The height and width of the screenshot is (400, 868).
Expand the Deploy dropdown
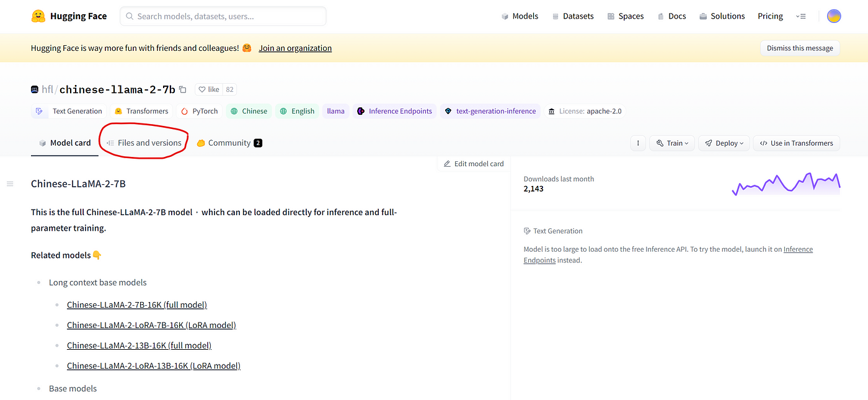tap(724, 143)
